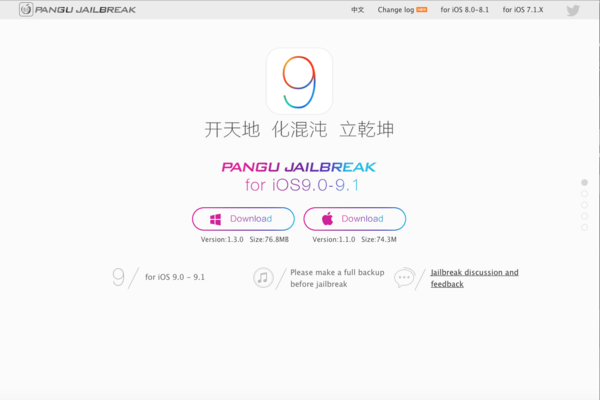Go to the iOS 7.1.X page
Image resolution: width=600 pixels, height=400 pixels.
click(x=523, y=10)
